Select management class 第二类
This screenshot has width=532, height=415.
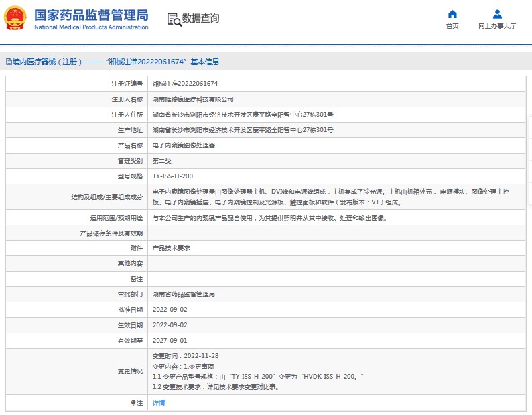(162, 161)
